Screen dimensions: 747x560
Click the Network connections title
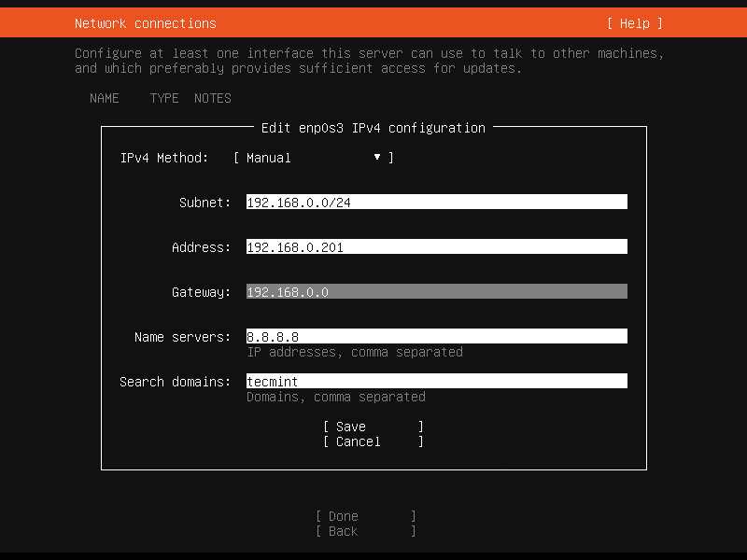pyautogui.click(x=145, y=23)
